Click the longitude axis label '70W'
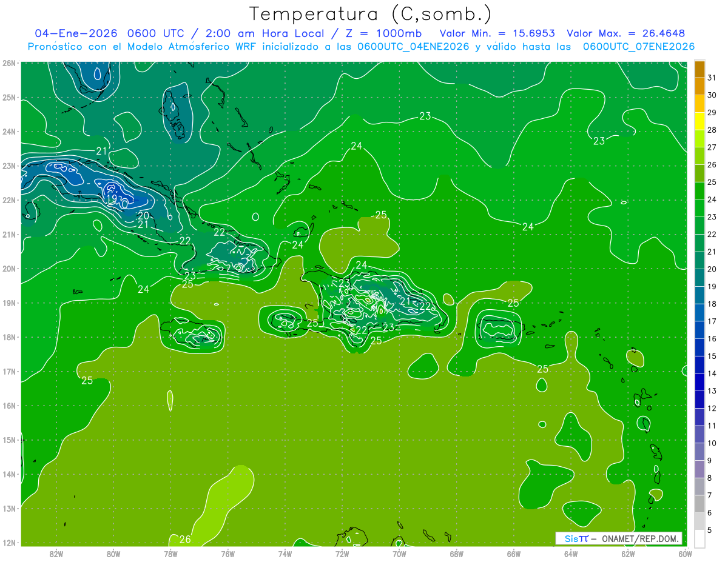This screenshot has height=562, width=728. (x=399, y=553)
